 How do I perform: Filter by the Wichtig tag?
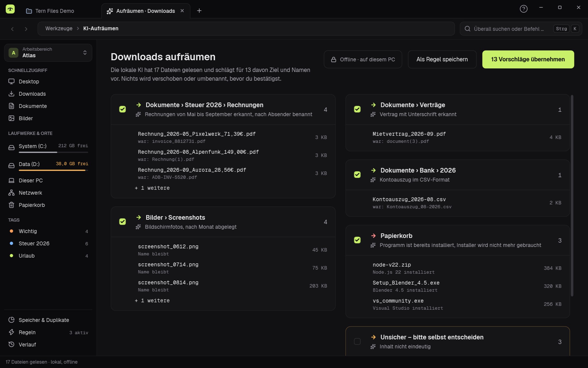click(48, 231)
